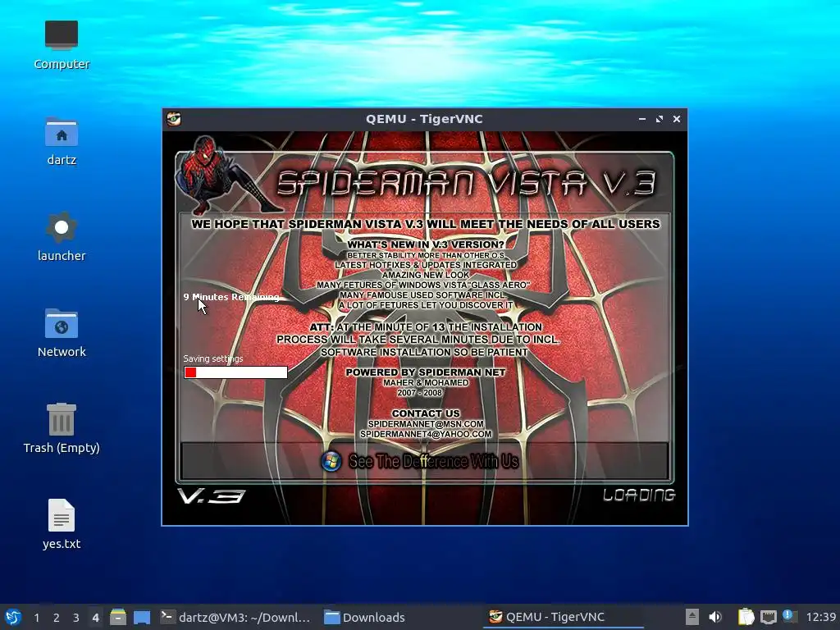Click the network monitor tray icon
Screen dimensions: 840x630
pos(768,617)
